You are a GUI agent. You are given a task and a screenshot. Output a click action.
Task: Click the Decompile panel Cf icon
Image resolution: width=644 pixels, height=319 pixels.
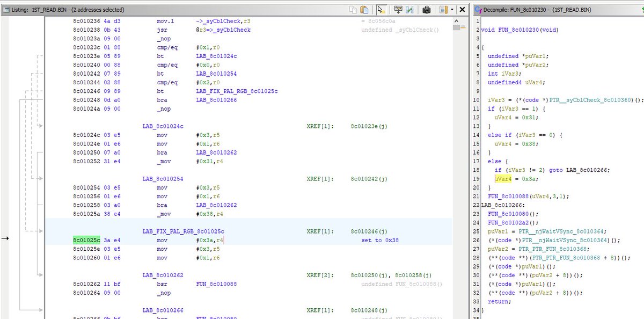pos(479,10)
